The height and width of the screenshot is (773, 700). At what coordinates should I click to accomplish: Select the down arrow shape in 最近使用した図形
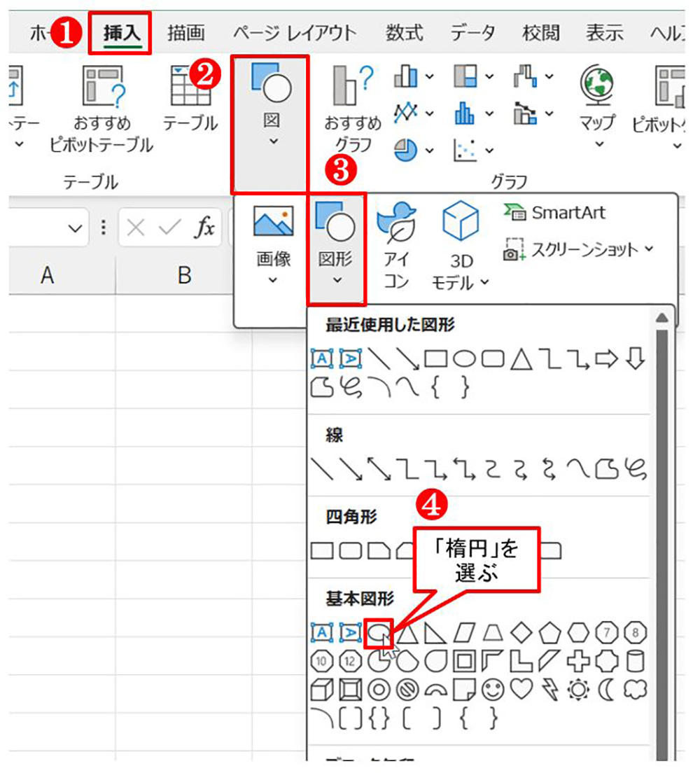click(x=633, y=359)
